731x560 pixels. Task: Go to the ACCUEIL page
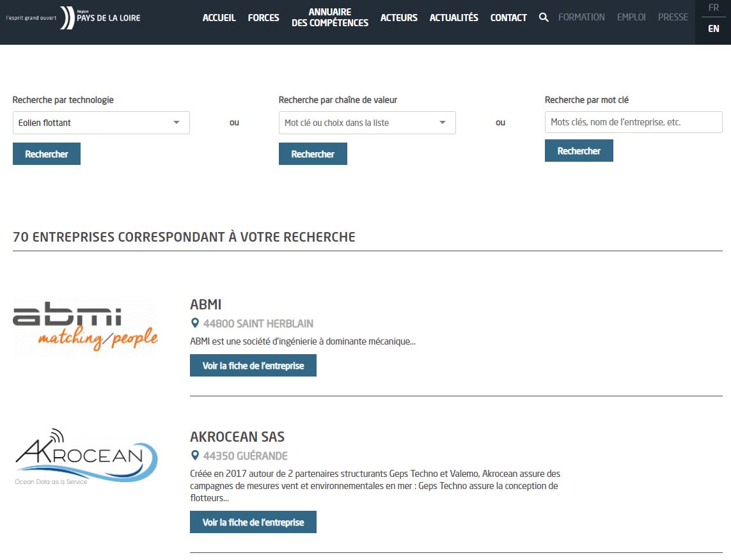click(x=219, y=18)
